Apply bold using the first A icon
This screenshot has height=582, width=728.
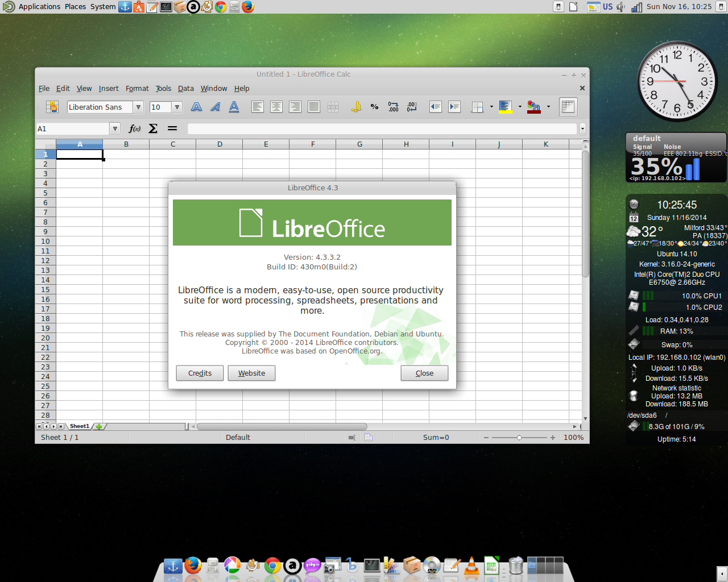pos(197,107)
